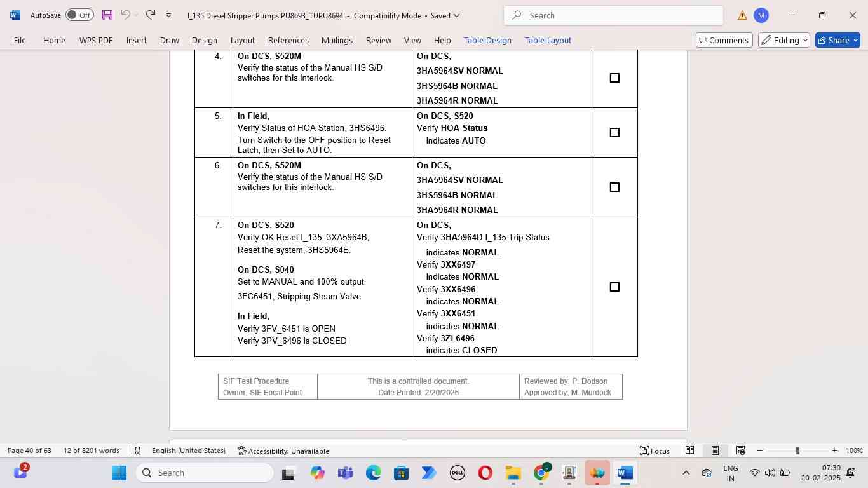Switch to Read Mode view
The width and height of the screenshot is (868, 488).
click(x=689, y=451)
